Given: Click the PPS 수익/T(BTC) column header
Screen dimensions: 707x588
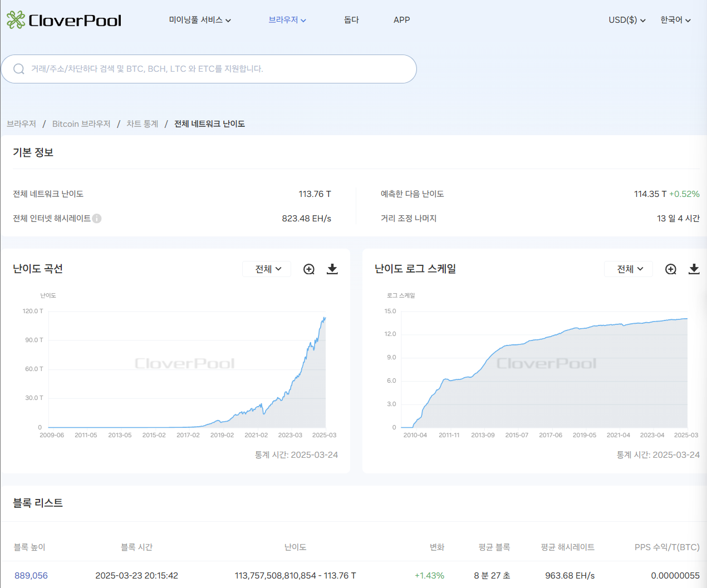Looking at the screenshot, I should (x=667, y=547).
